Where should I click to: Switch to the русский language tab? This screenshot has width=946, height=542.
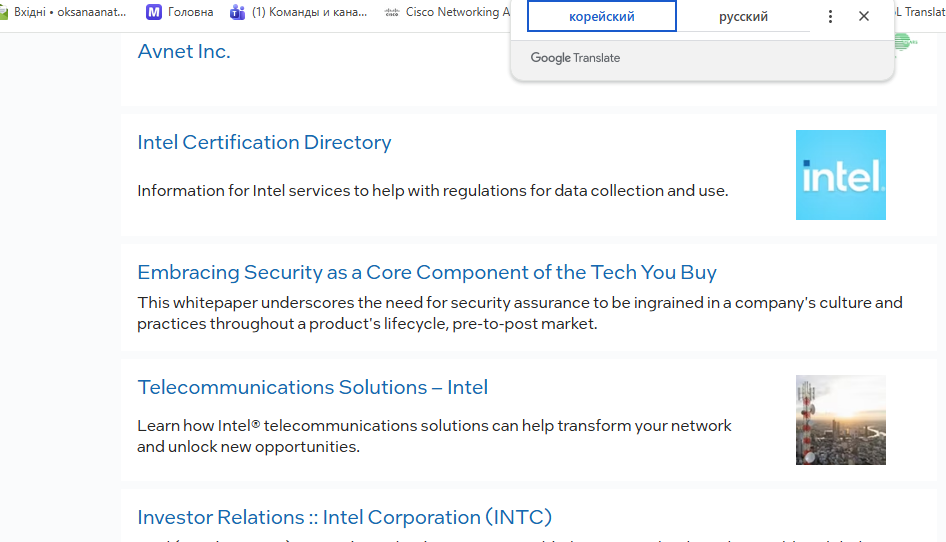tap(743, 17)
